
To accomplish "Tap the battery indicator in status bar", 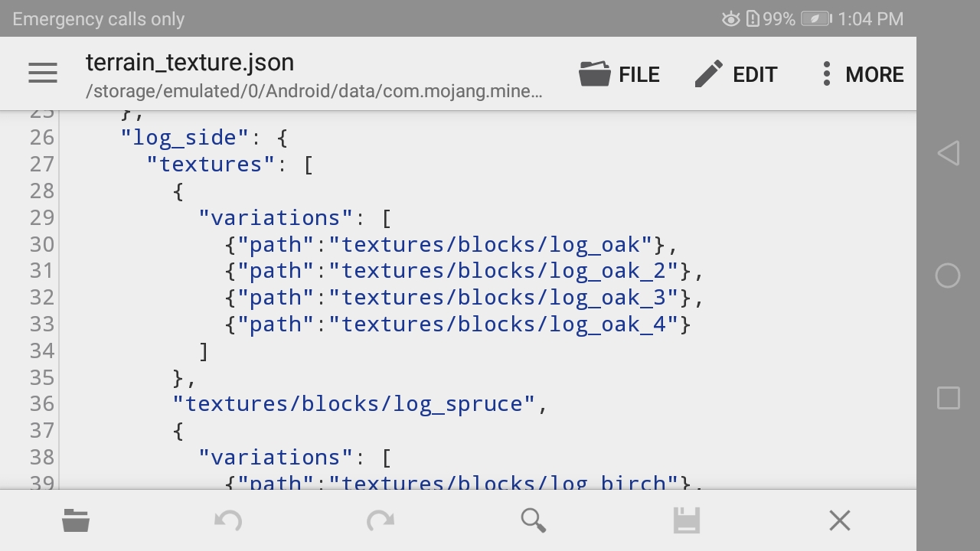I will click(x=816, y=19).
